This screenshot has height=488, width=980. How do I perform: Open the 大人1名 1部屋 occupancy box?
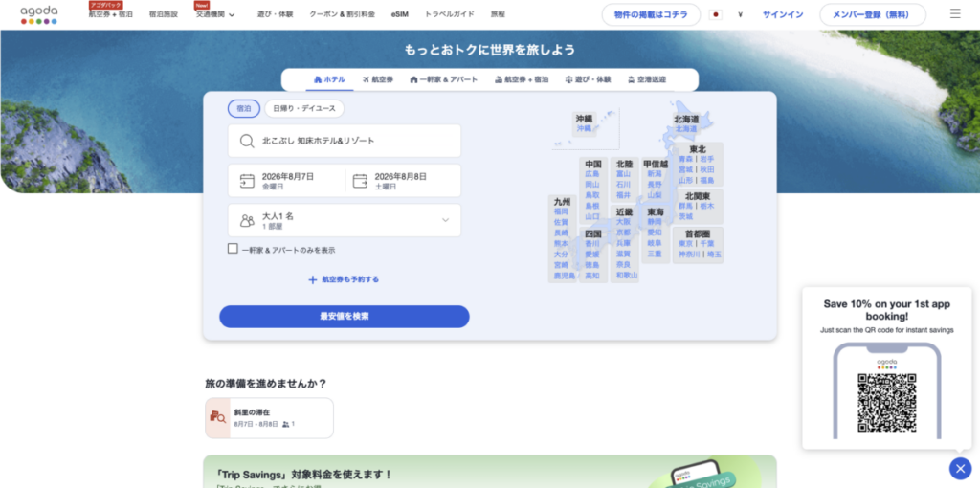pos(345,221)
